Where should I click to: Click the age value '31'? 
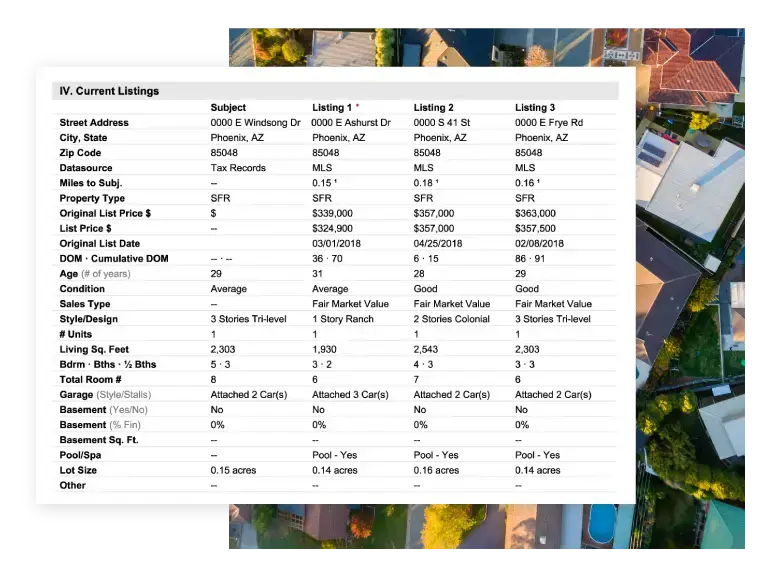[x=317, y=274]
